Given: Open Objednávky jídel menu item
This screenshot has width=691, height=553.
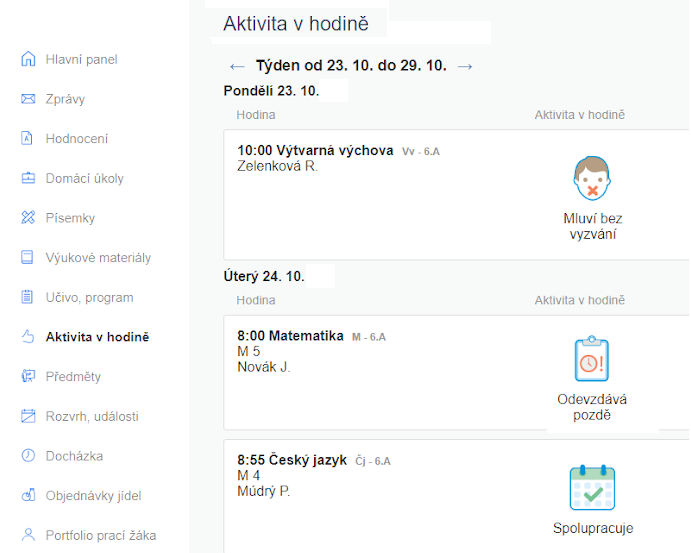Looking at the screenshot, I should tap(94, 495).
